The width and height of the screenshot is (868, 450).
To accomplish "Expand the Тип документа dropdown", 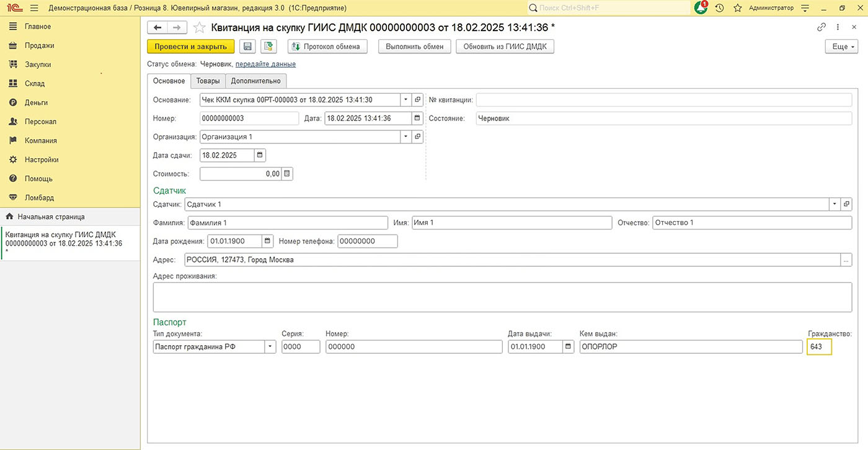I will [270, 347].
